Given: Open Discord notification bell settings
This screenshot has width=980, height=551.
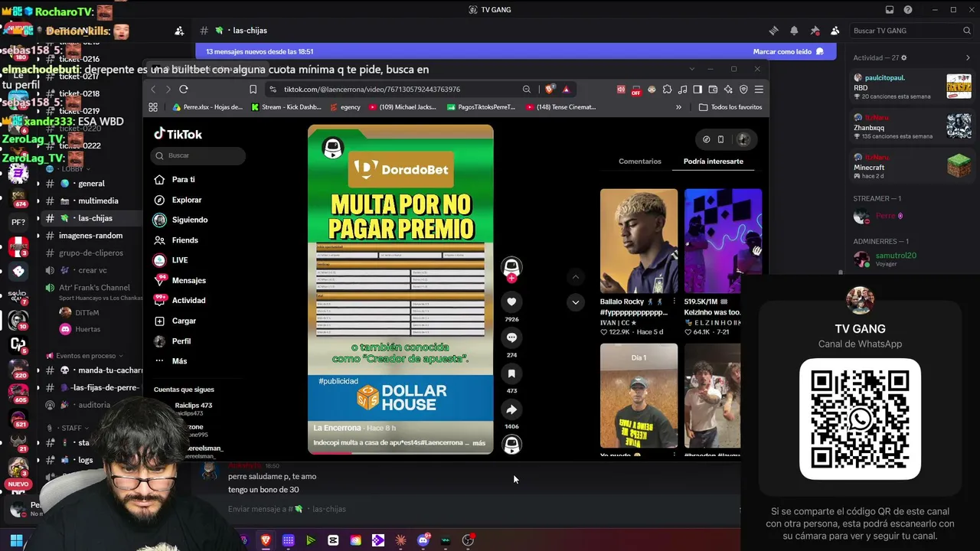Looking at the screenshot, I should pyautogui.click(x=794, y=31).
